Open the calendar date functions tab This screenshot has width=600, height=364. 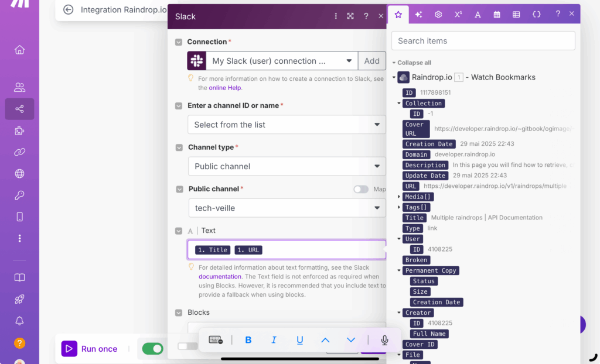pos(497,15)
